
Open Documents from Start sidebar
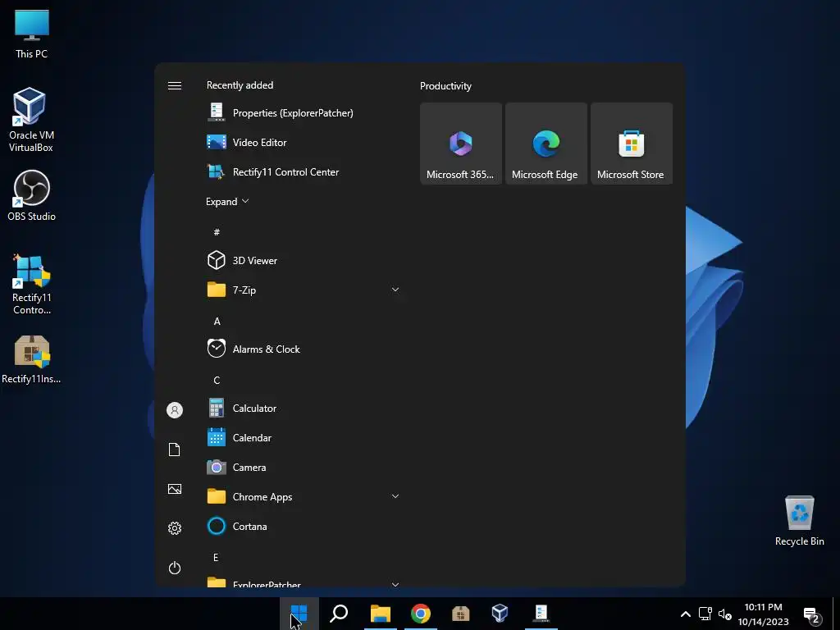175,450
